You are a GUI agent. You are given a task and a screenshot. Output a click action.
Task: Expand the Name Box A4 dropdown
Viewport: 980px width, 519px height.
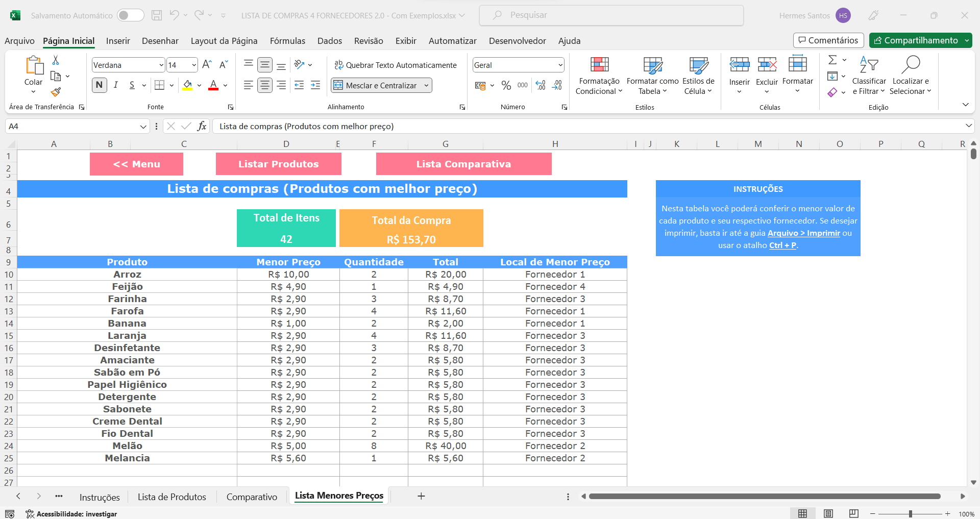pos(143,126)
